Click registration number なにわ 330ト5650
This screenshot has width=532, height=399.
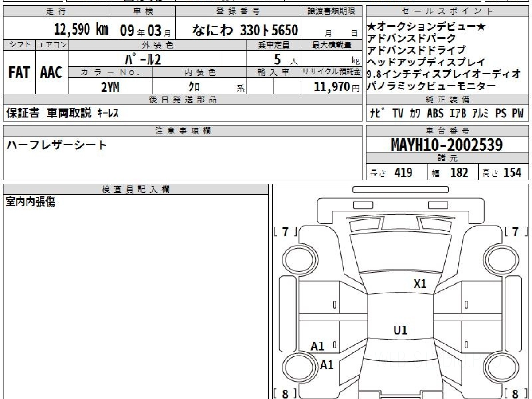point(245,30)
